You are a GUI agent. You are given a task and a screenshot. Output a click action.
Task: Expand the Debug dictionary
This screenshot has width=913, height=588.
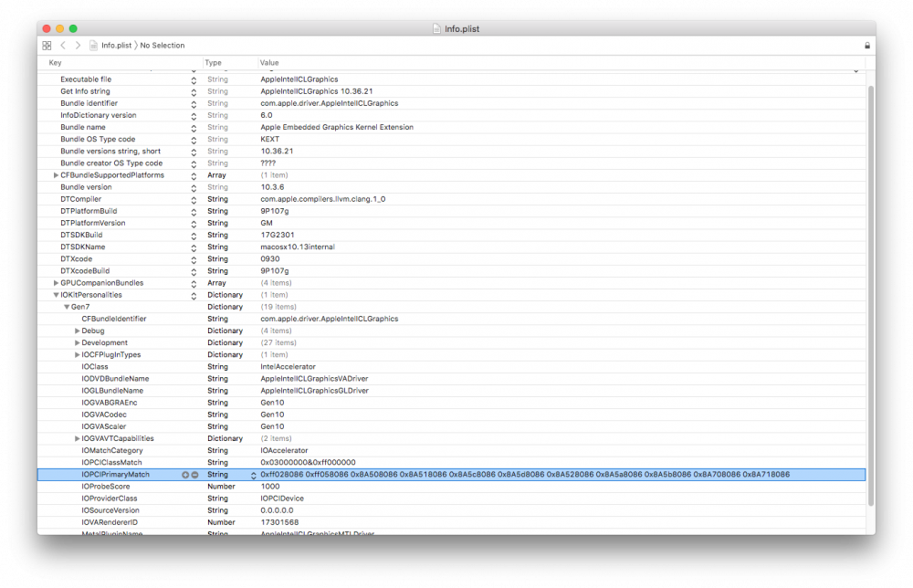(x=77, y=331)
